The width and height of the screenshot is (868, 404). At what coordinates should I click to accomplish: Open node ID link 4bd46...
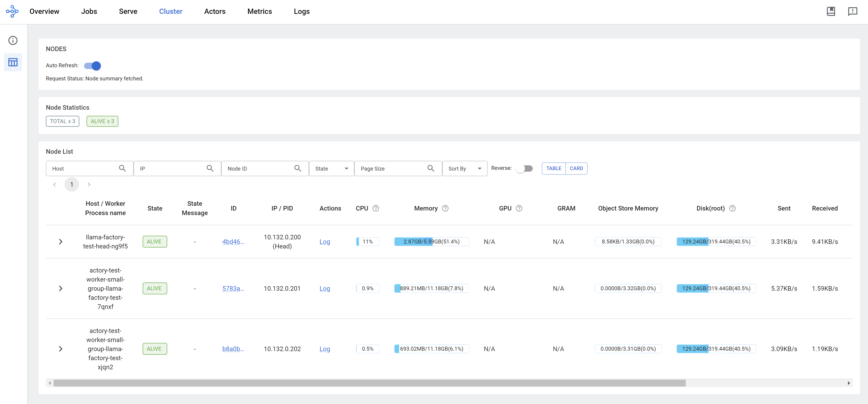click(233, 242)
